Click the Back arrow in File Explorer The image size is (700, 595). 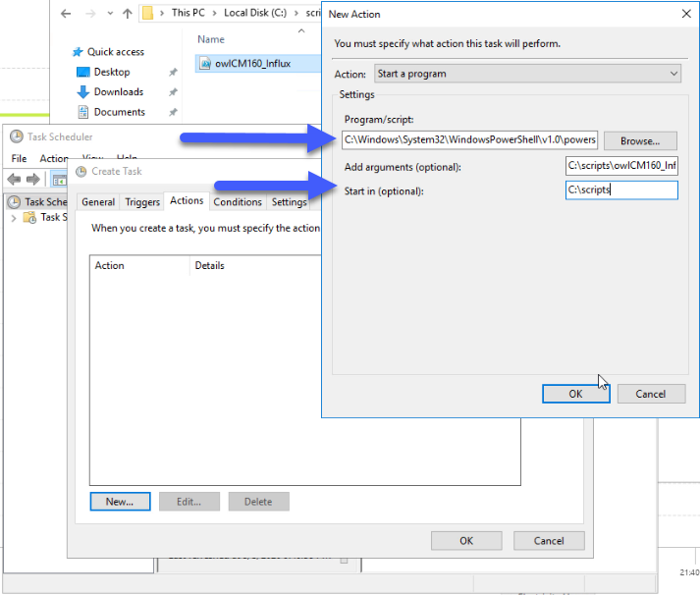click(66, 14)
